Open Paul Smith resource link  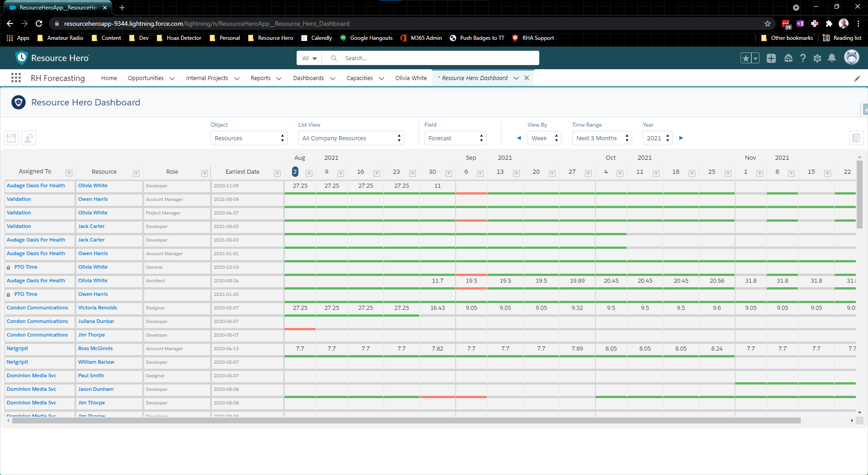tap(91, 375)
